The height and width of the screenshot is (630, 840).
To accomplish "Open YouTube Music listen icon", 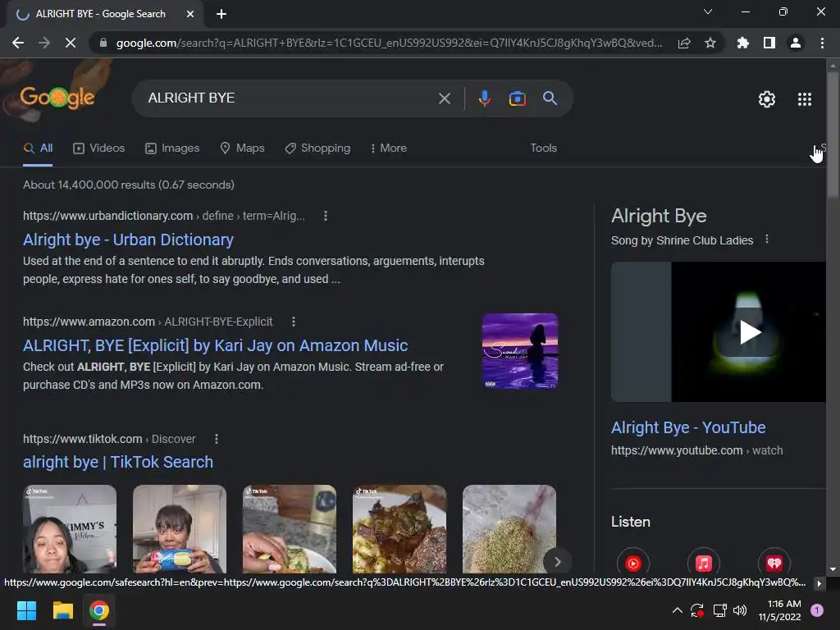I will 633,563.
